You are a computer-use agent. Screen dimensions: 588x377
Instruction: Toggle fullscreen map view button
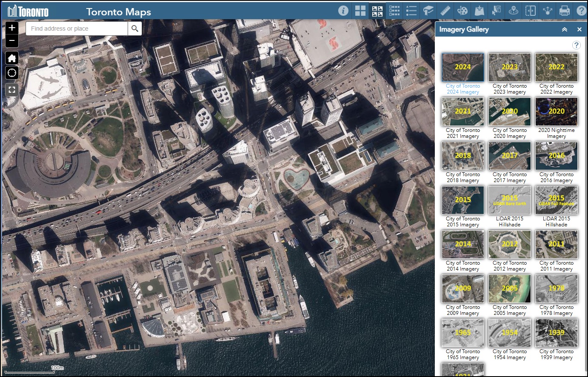[x=12, y=89]
